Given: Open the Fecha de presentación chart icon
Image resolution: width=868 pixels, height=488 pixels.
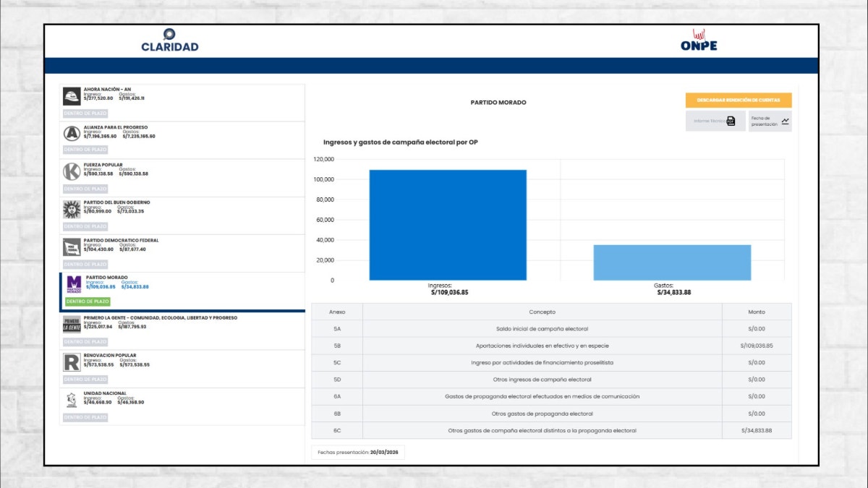Looking at the screenshot, I should (x=785, y=121).
